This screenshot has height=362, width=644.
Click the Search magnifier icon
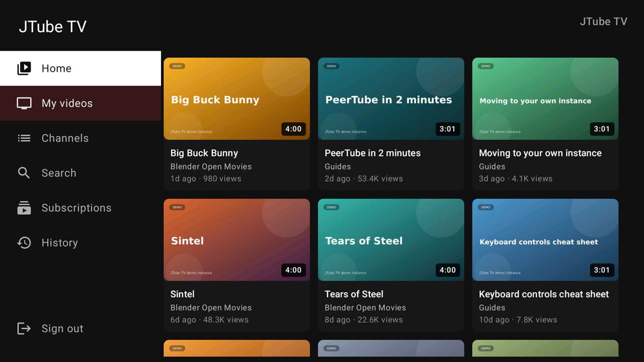(x=24, y=173)
